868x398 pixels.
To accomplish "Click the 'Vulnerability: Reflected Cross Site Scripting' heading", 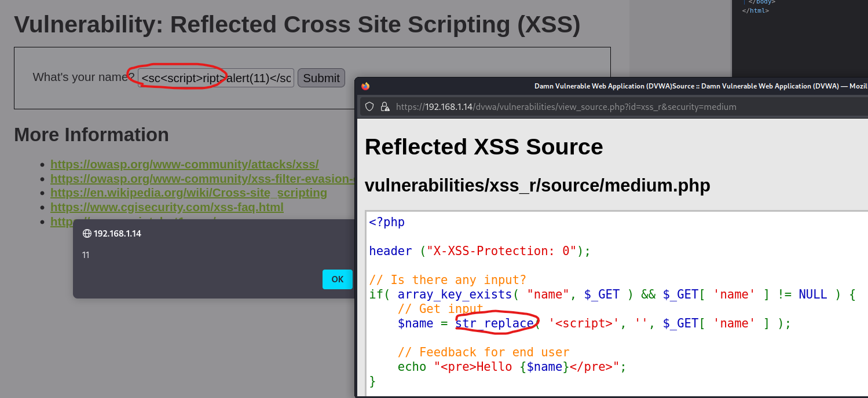I will coord(297,24).
